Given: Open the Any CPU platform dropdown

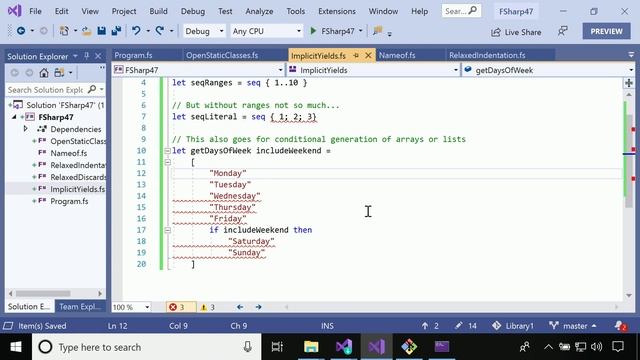Looking at the screenshot, I should pos(266,31).
